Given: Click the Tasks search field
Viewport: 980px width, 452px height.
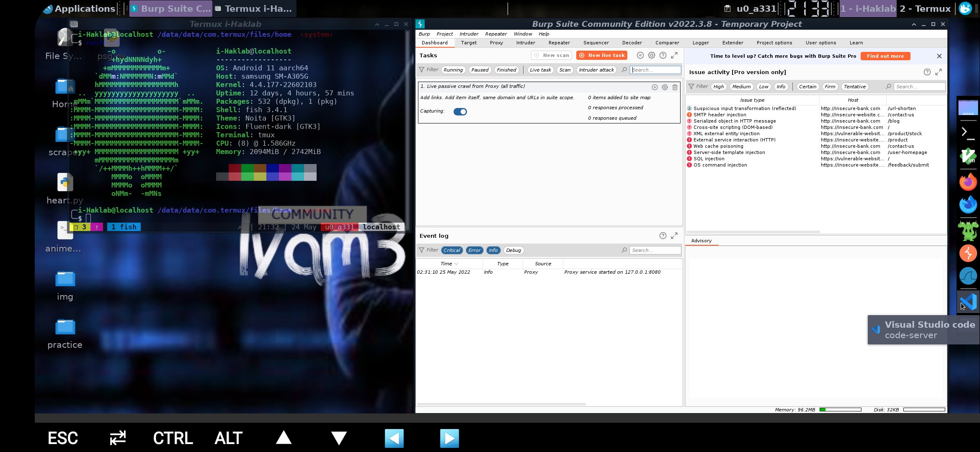Looking at the screenshot, I should click(x=655, y=70).
